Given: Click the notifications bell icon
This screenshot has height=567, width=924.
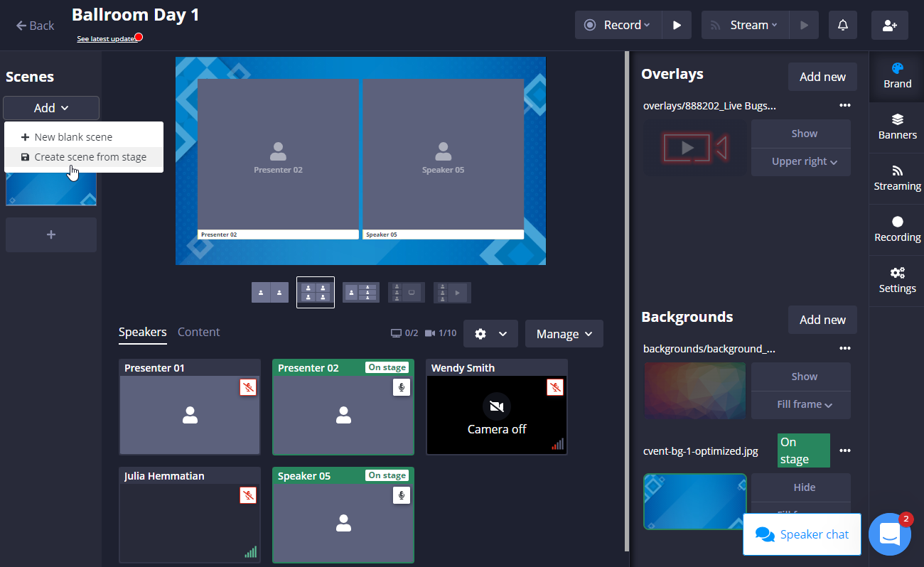Looking at the screenshot, I should [x=843, y=25].
